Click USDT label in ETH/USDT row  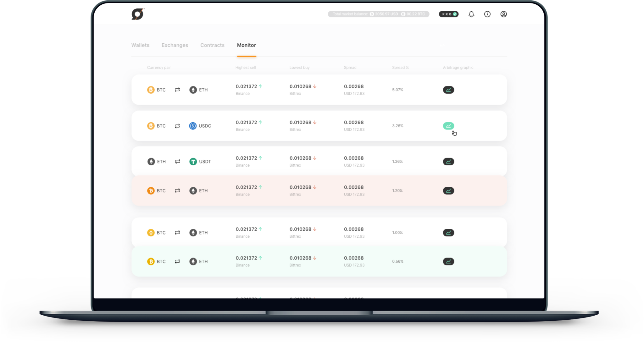(x=205, y=162)
